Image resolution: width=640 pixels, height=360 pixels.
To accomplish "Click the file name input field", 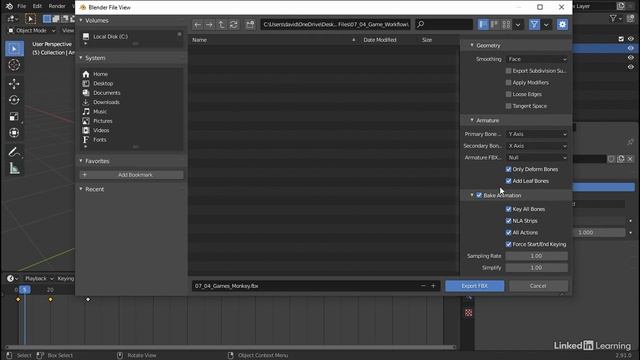I will [305, 286].
